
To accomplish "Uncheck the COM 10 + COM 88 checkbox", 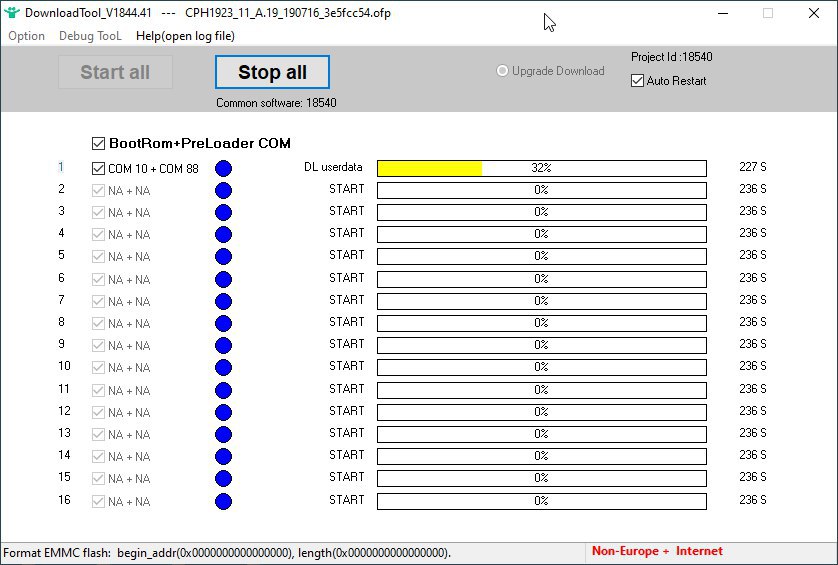I will coord(98,168).
